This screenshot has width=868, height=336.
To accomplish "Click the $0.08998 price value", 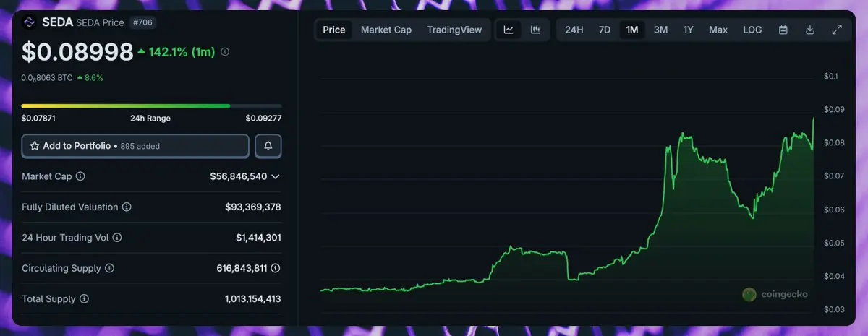I will [77, 52].
